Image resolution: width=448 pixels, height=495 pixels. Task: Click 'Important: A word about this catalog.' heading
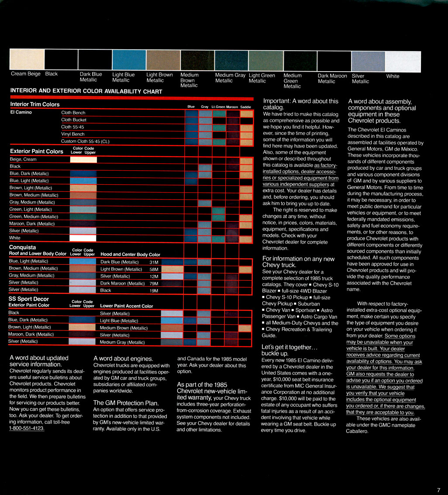(x=300, y=104)
